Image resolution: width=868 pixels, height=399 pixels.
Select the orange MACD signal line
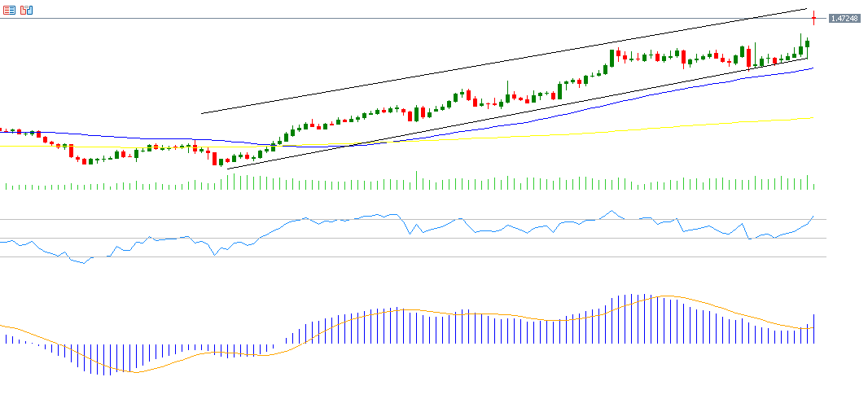coord(407,309)
